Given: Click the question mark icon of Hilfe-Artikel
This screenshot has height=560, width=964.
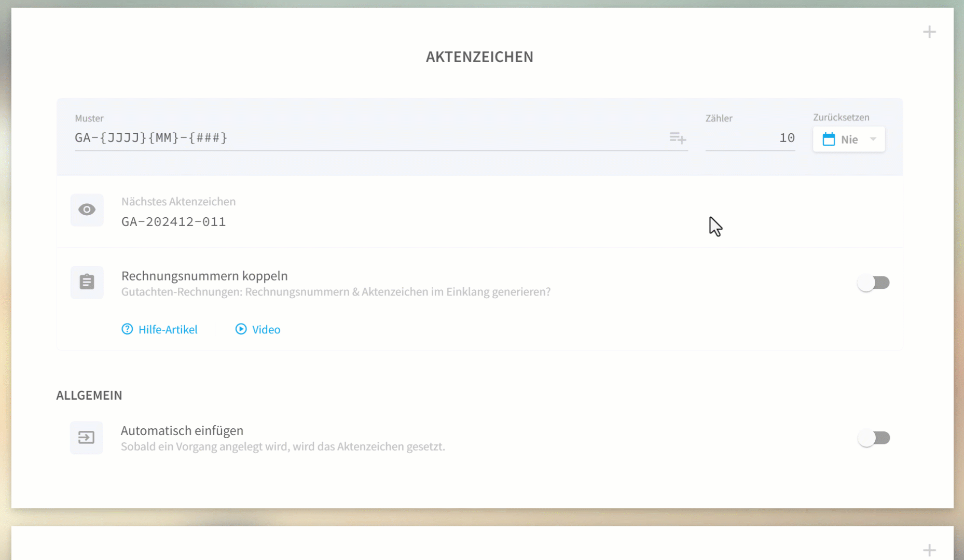Looking at the screenshot, I should coord(127,329).
